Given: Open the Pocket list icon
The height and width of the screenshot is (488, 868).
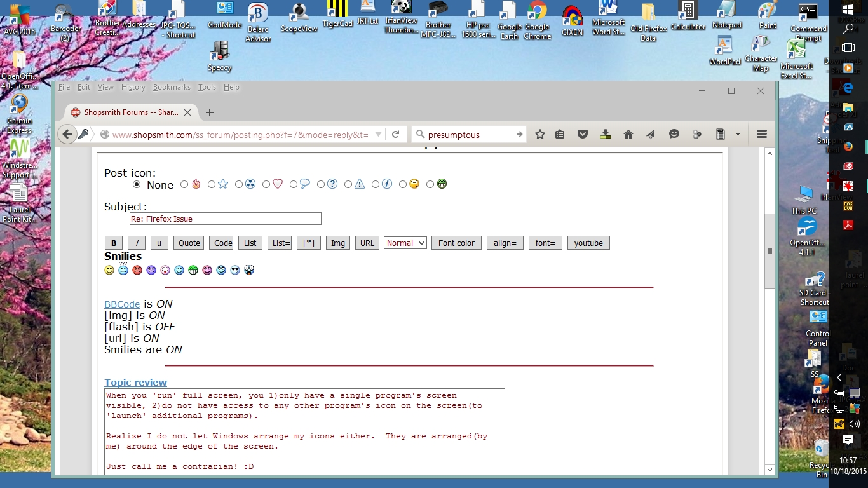Looking at the screenshot, I should coord(583,134).
